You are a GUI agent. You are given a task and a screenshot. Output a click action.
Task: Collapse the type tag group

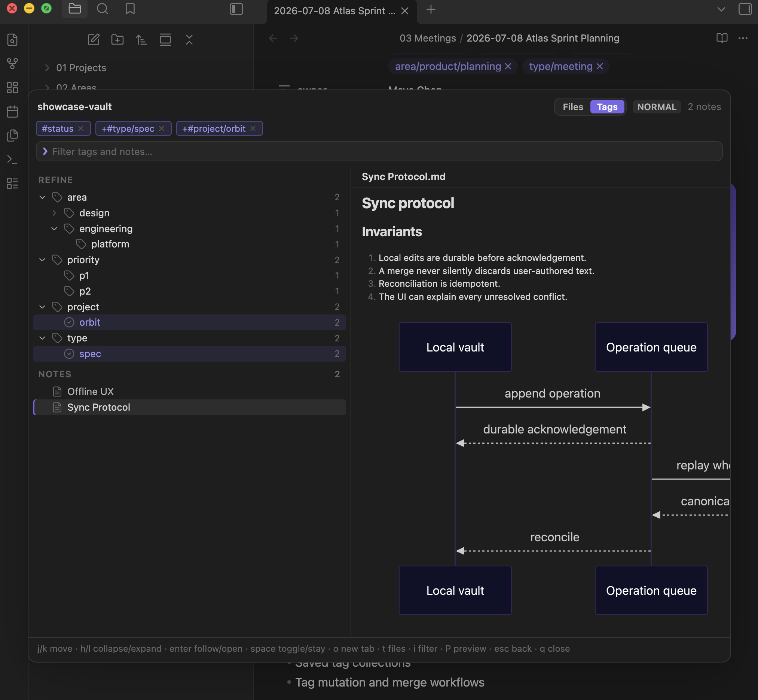coord(42,338)
